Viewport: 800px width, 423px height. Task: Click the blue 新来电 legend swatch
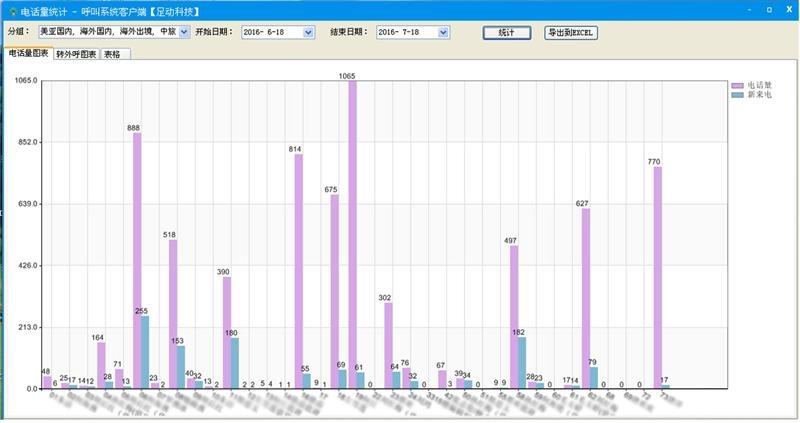point(738,95)
